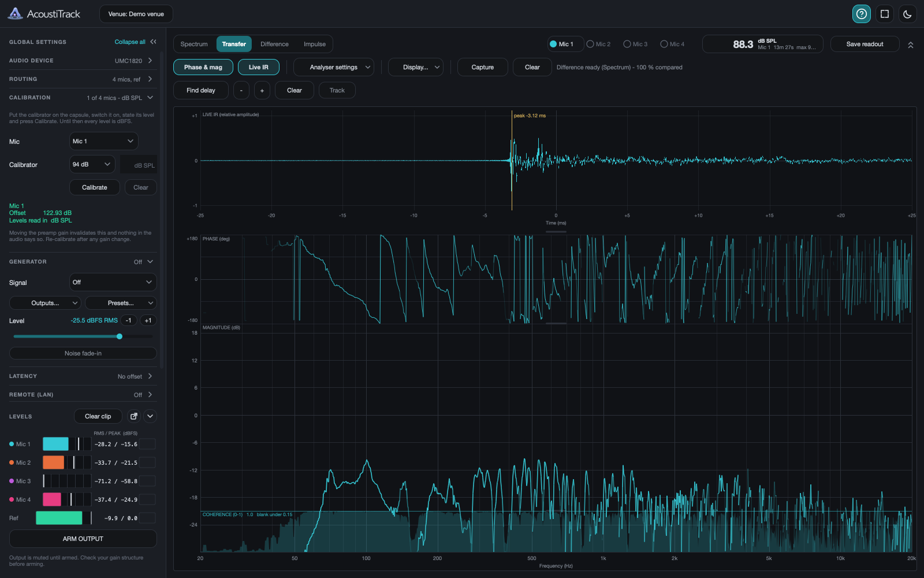The height and width of the screenshot is (578, 924).
Task: Open the calibration Mic 1 dropdown
Action: click(x=104, y=141)
